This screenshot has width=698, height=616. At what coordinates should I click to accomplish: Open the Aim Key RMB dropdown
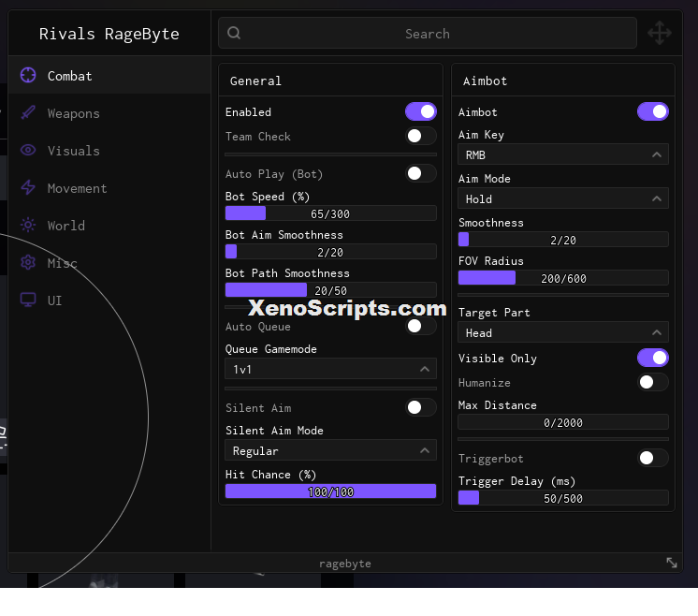coord(563,154)
